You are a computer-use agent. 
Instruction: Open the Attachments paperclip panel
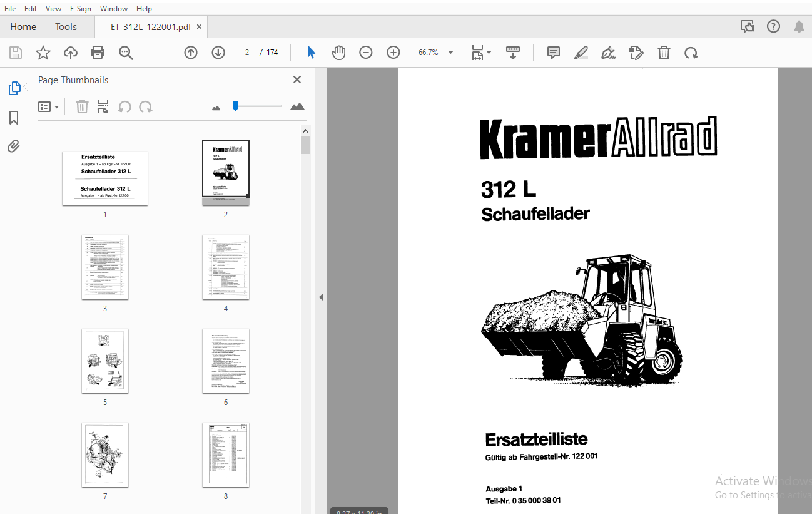[x=14, y=146]
